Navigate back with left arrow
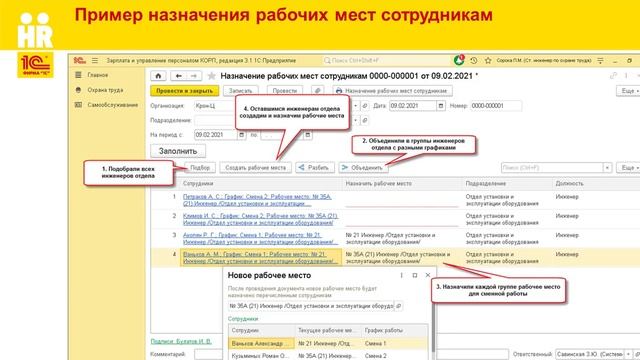 [178, 76]
